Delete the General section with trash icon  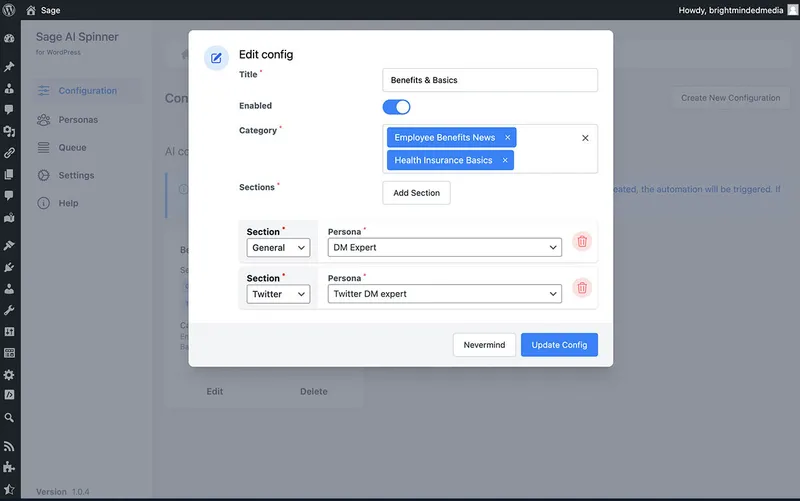(x=582, y=241)
